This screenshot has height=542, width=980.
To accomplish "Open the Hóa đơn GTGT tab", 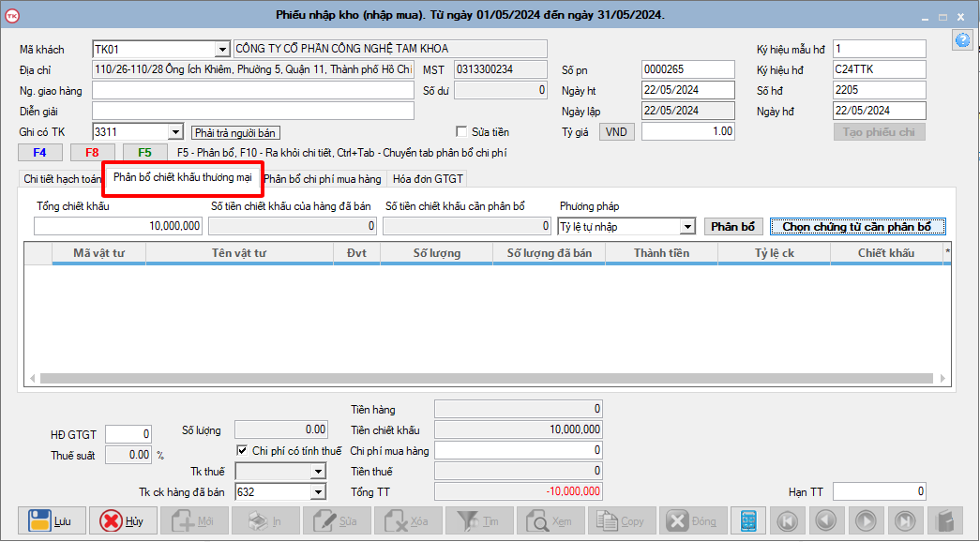I will (x=428, y=179).
